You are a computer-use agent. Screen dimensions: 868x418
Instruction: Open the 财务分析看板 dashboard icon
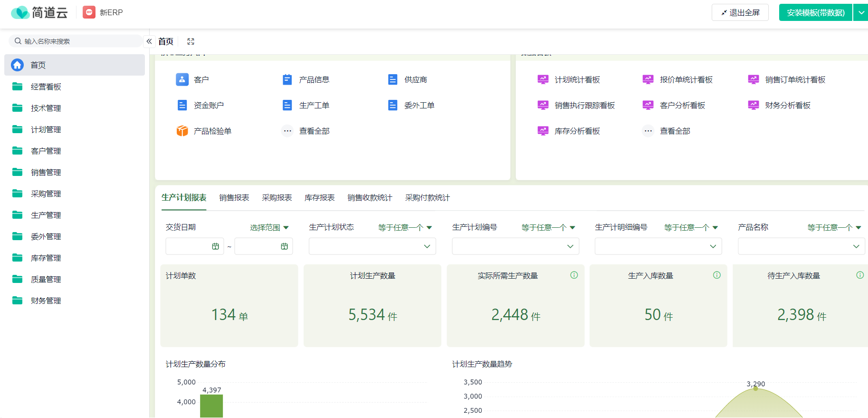click(754, 105)
